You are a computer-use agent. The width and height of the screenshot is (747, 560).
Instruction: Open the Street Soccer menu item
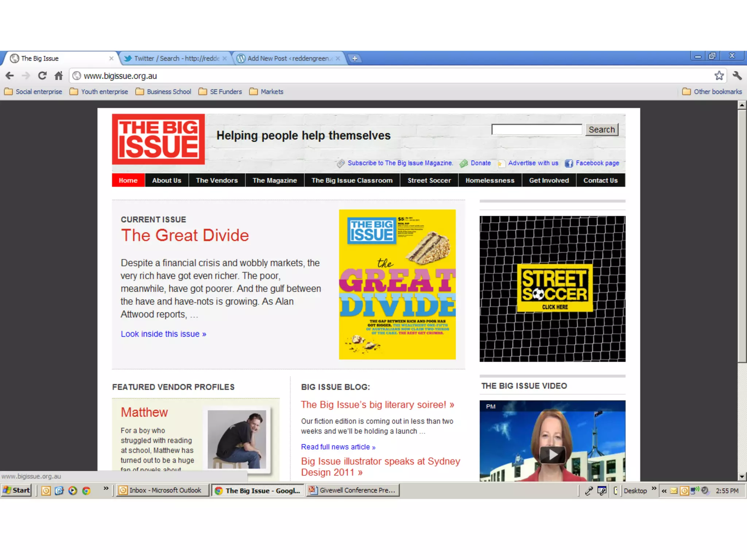(429, 180)
